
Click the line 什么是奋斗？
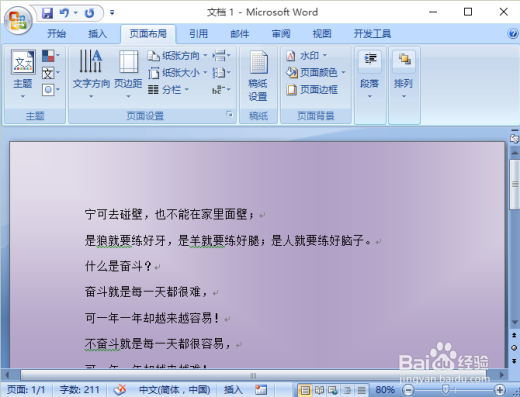[119, 266]
